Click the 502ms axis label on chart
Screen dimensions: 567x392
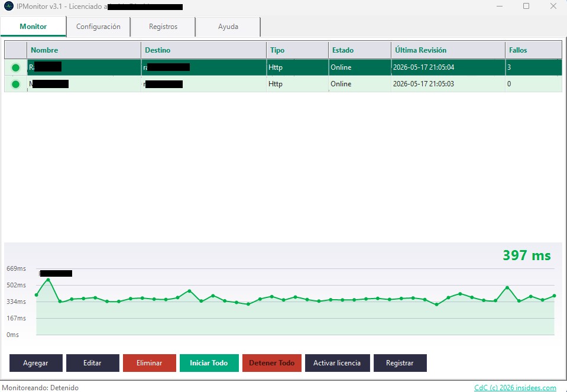click(17, 286)
